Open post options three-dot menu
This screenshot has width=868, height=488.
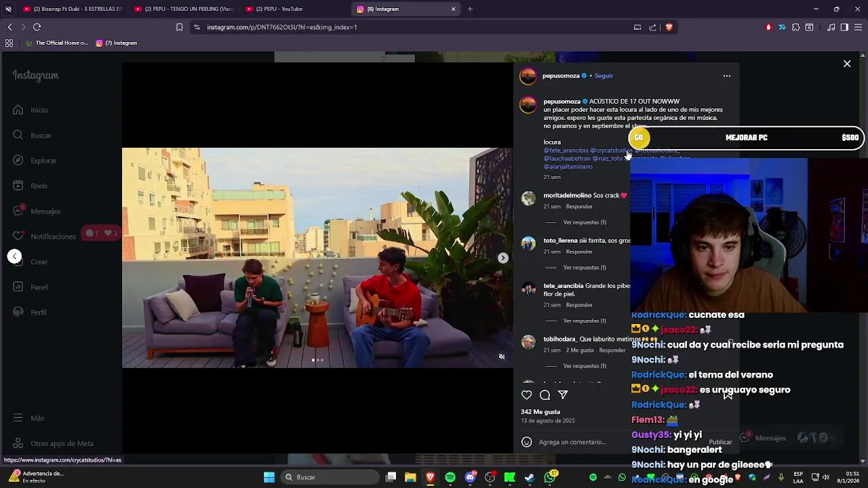(x=726, y=76)
